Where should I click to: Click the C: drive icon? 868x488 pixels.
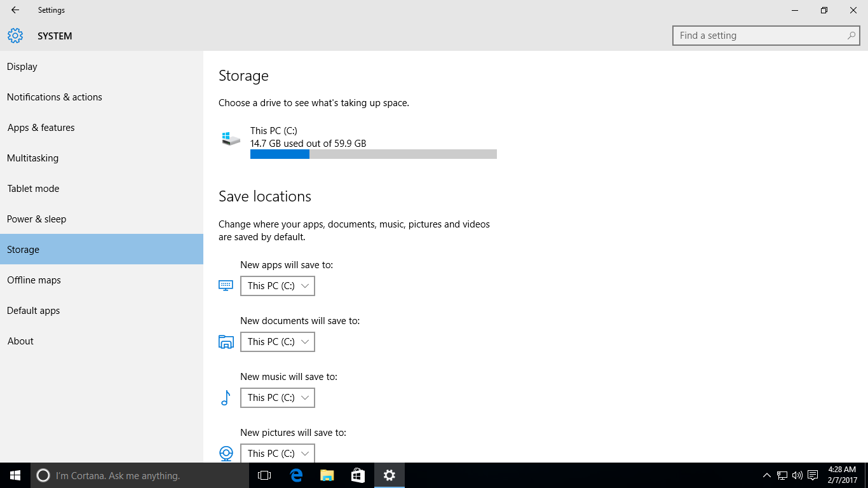(x=231, y=138)
